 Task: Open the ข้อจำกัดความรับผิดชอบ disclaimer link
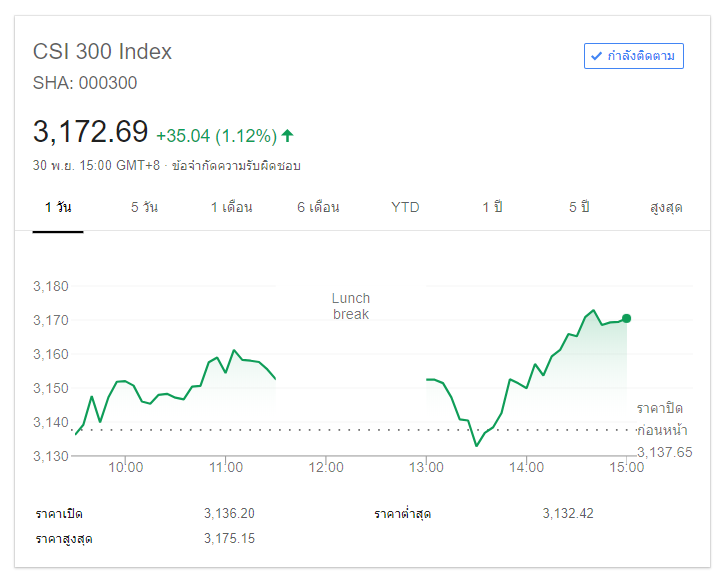pyautogui.click(x=236, y=165)
